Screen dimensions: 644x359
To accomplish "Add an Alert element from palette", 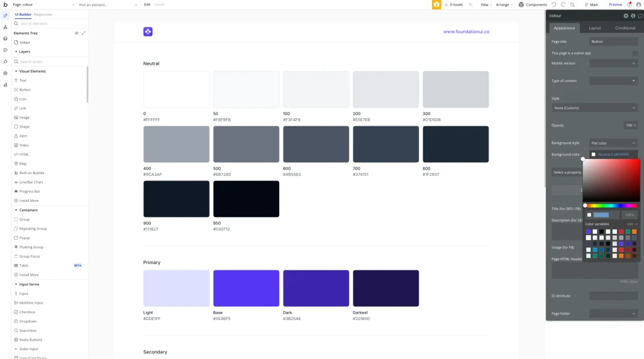I will click(x=23, y=136).
